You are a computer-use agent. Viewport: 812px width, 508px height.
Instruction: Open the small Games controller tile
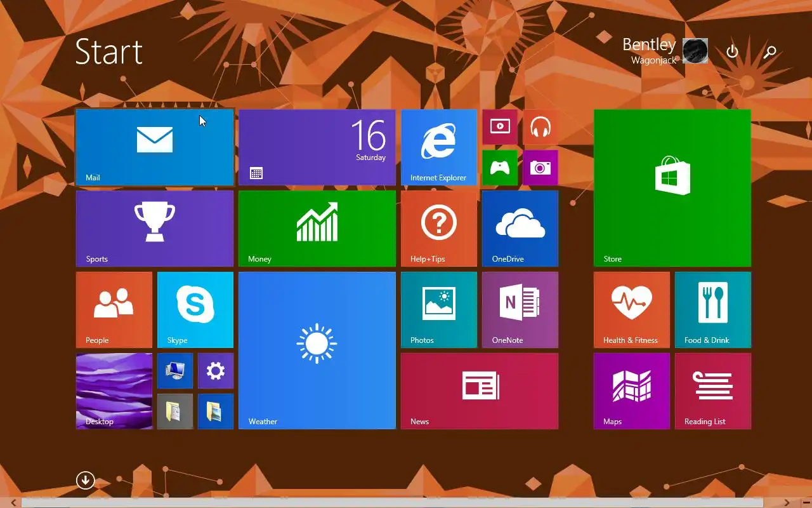click(x=500, y=168)
